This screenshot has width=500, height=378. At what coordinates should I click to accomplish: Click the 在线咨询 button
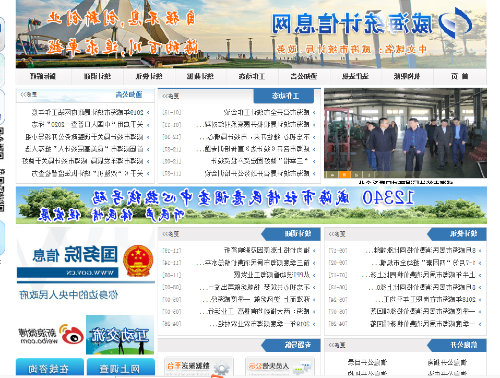point(50,367)
